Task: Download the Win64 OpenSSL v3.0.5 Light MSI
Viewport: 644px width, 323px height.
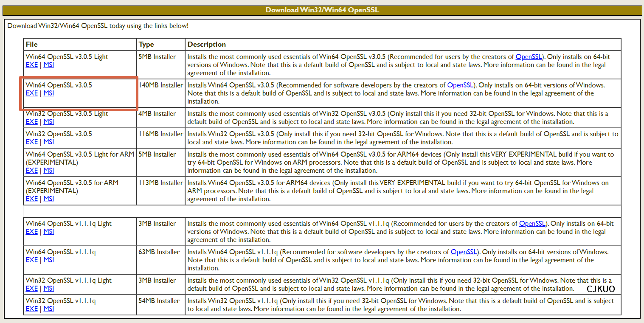Action: [49, 65]
